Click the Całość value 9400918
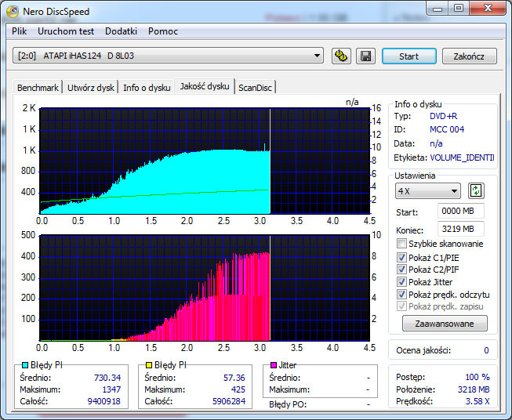 (x=103, y=401)
